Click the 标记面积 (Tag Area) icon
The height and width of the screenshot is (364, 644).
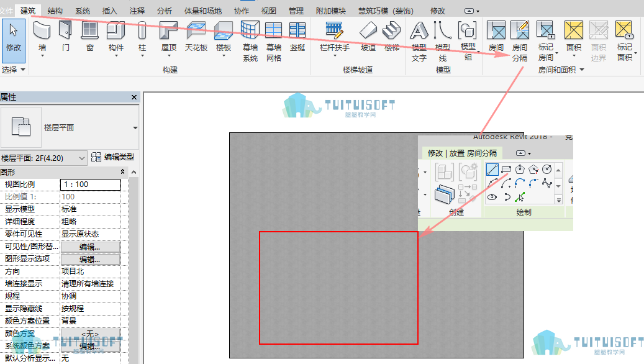click(624, 31)
